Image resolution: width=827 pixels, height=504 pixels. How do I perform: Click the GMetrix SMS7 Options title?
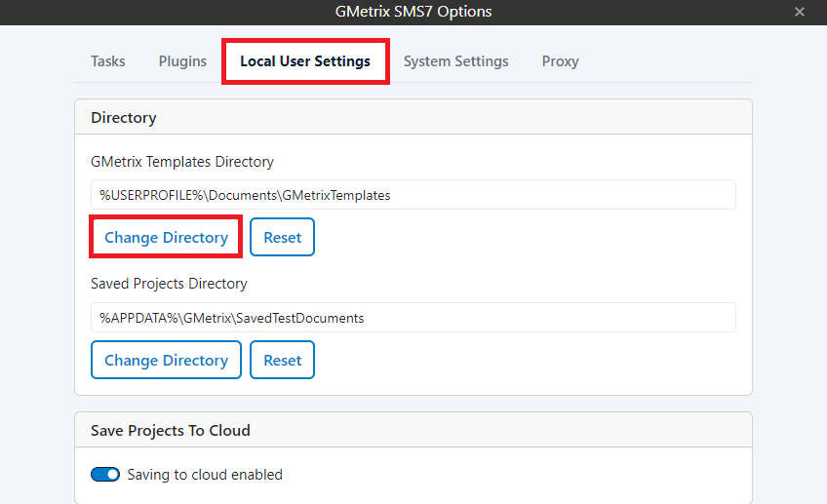point(413,12)
